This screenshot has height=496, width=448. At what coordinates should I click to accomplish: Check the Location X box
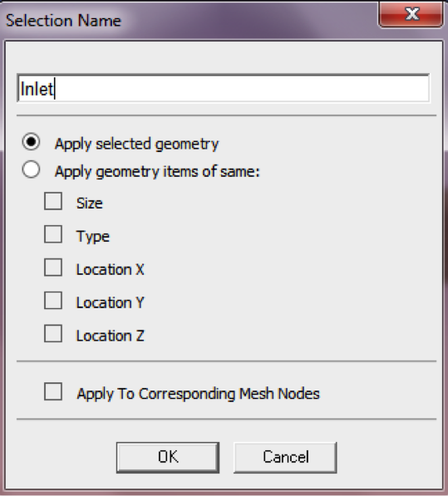[53, 268]
